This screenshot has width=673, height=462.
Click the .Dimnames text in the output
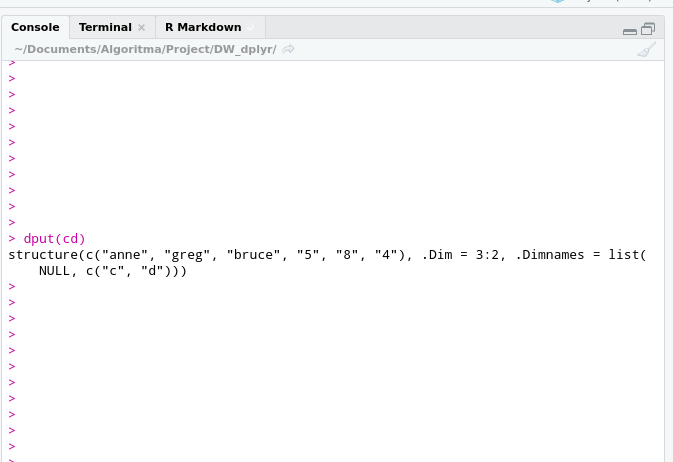554,254
